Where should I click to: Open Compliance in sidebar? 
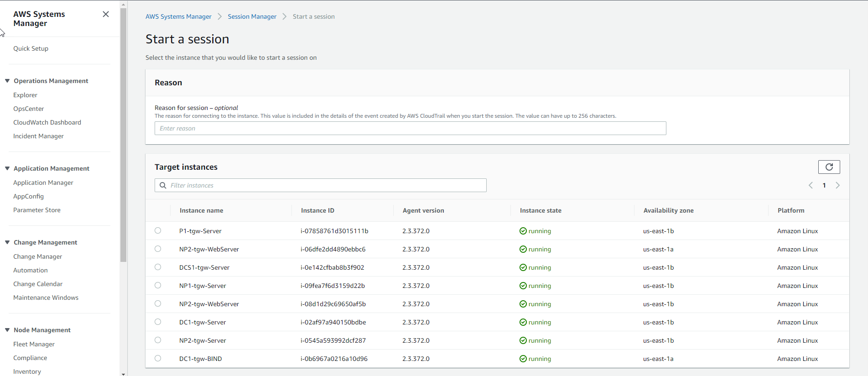point(30,358)
